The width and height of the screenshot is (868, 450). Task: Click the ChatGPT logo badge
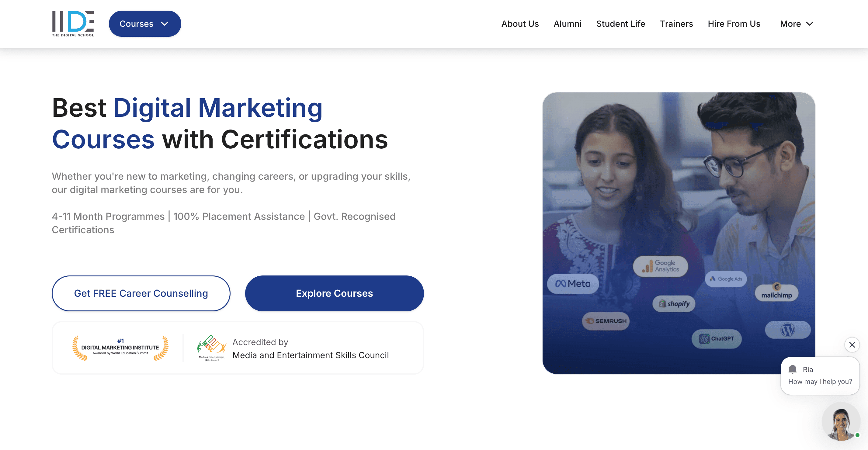(x=717, y=338)
